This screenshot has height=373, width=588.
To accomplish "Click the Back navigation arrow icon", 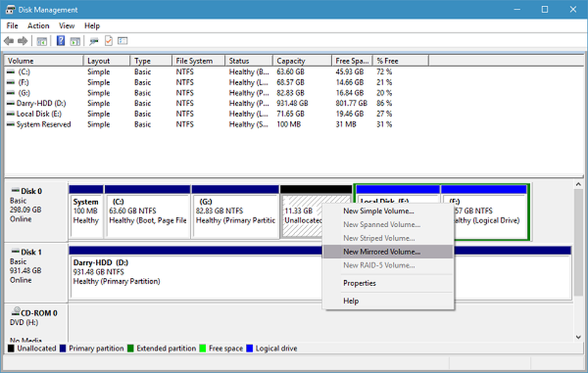I will [x=8, y=41].
